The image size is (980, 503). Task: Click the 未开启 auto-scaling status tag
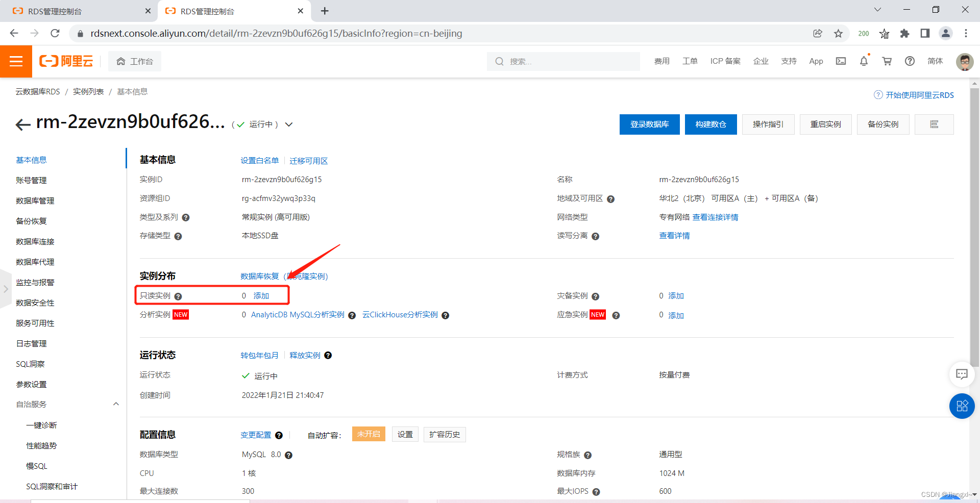(369, 434)
